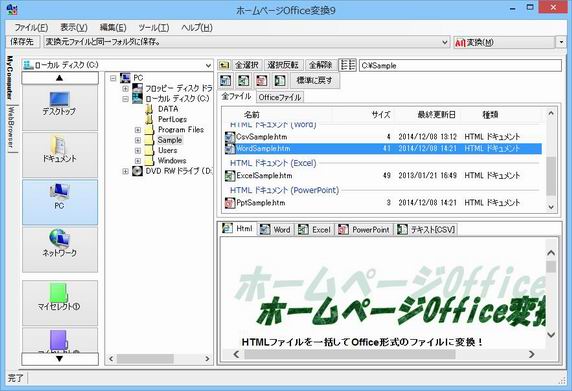572x391 pixels.
Task: Click the 選択反転 button
Action: click(x=283, y=65)
